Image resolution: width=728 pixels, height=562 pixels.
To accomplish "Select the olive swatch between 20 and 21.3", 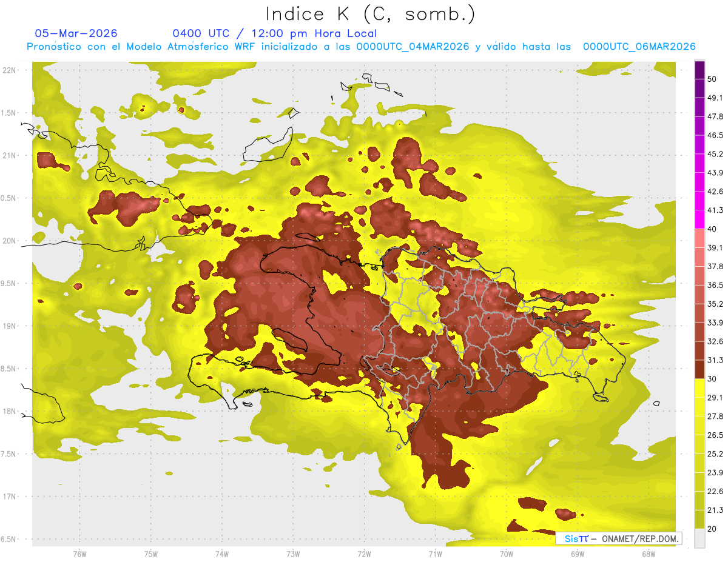I will point(699,519).
